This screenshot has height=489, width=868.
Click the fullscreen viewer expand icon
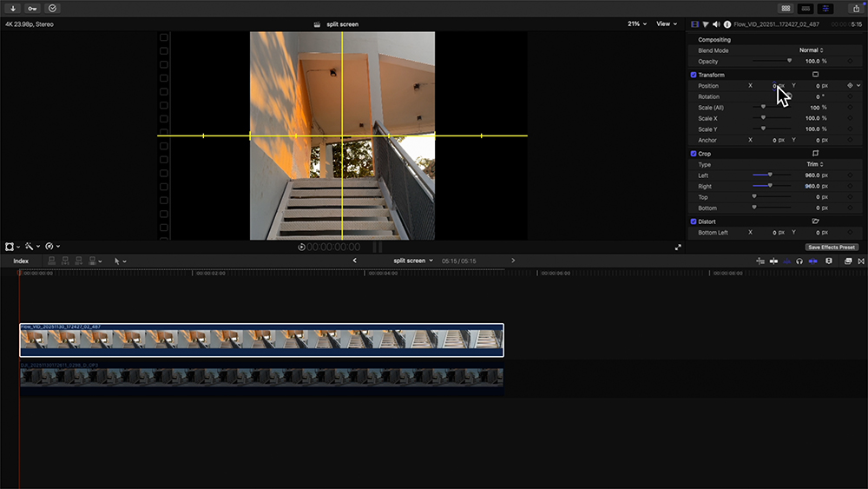678,247
